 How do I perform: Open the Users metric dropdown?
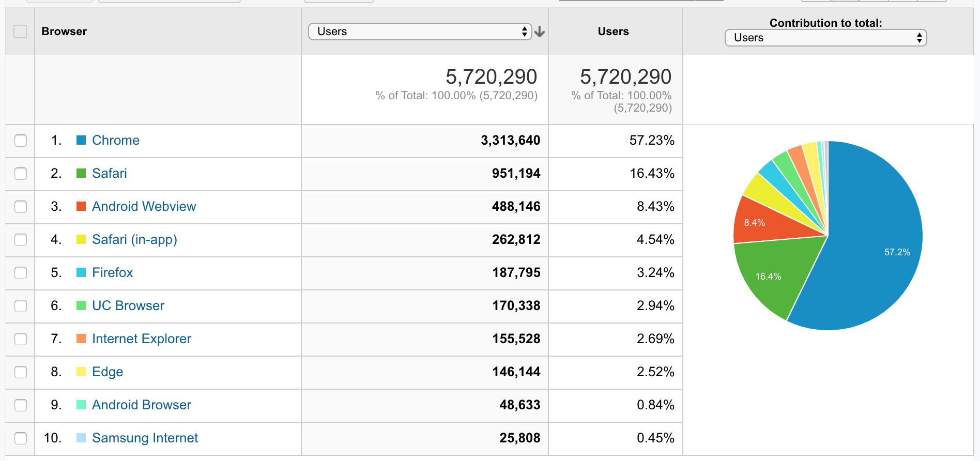(x=420, y=32)
